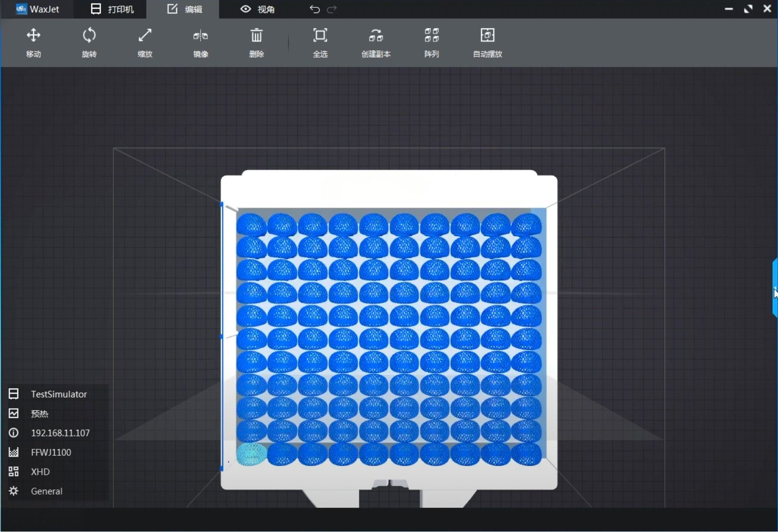Click the TestSimulator printer entry
The image size is (778, 532).
coord(58,394)
